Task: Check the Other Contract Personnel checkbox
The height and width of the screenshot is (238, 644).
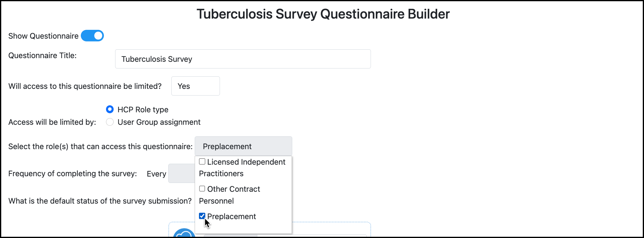Action: point(202,188)
